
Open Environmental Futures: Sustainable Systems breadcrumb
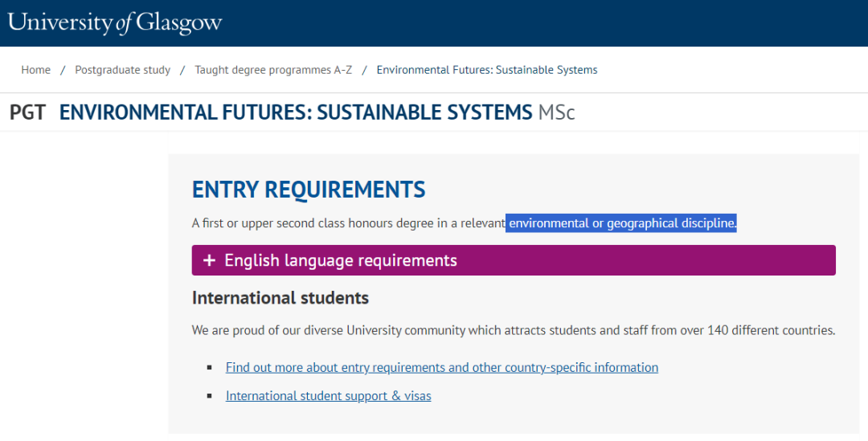(487, 70)
